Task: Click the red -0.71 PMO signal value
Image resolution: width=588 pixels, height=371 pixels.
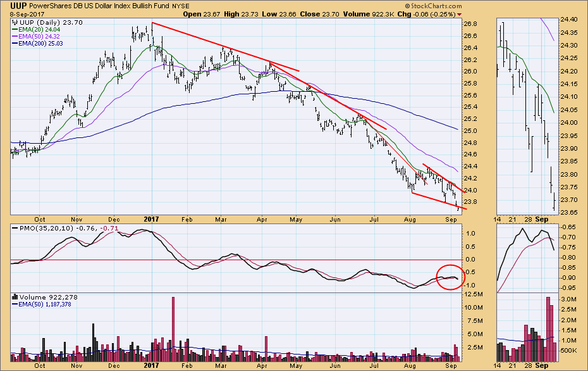Action: [109, 228]
